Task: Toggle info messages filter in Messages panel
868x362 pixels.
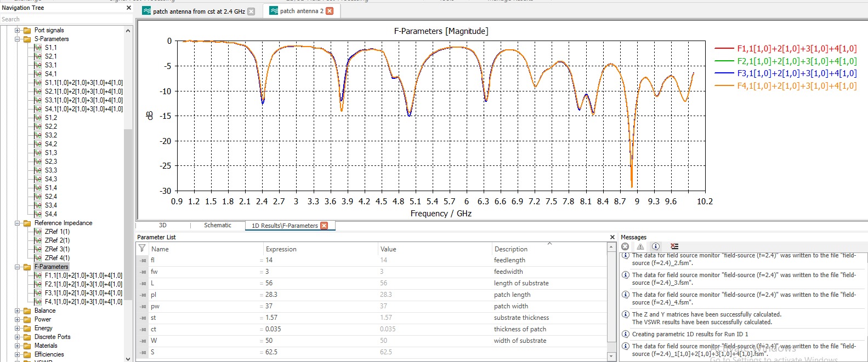Action: point(655,246)
